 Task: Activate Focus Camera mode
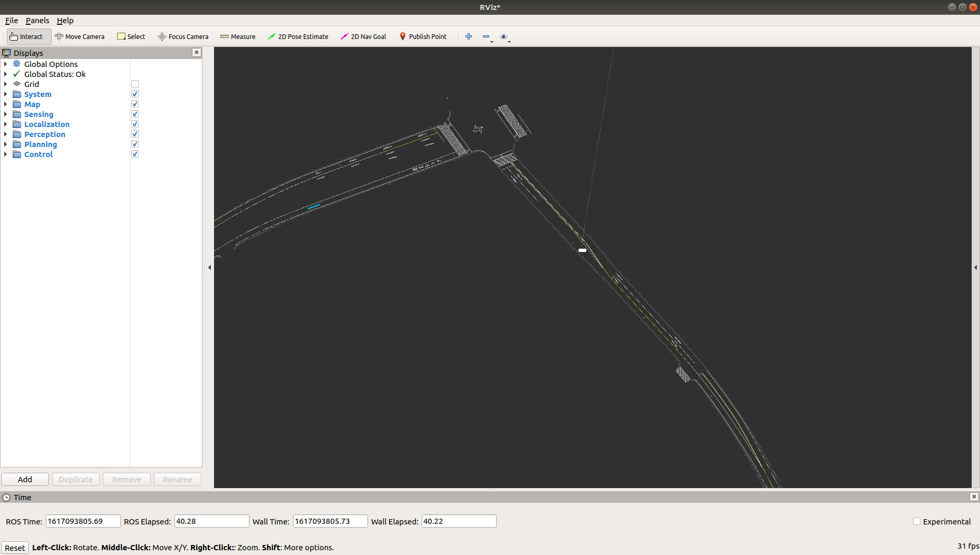183,36
